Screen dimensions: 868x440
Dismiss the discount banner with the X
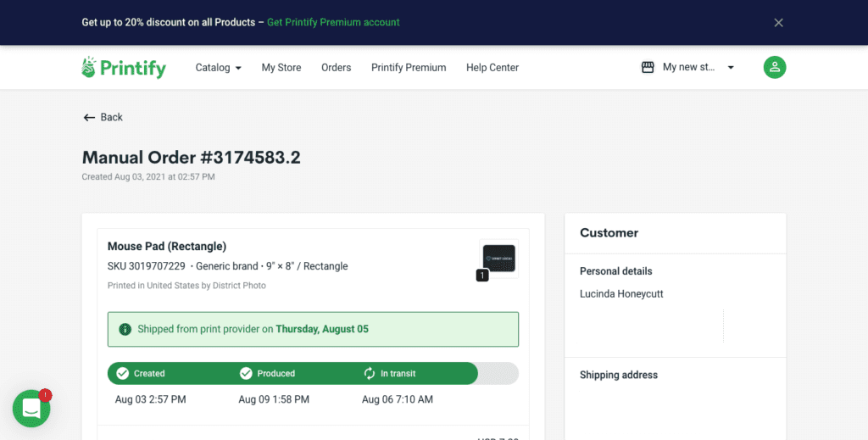[x=778, y=23]
